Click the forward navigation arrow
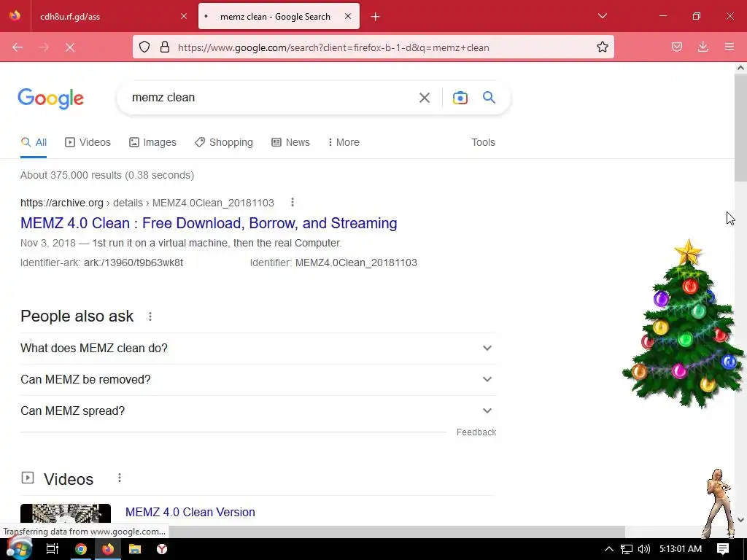Image resolution: width=747 pixels, height=560 pixels. click(x=44, y=47)
